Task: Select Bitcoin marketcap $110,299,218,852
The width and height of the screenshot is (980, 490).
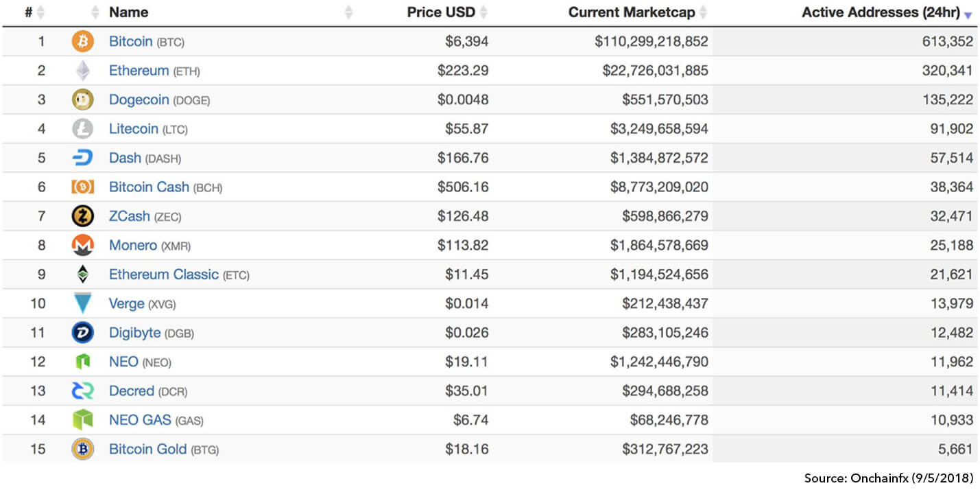Action: coord(652,42)
